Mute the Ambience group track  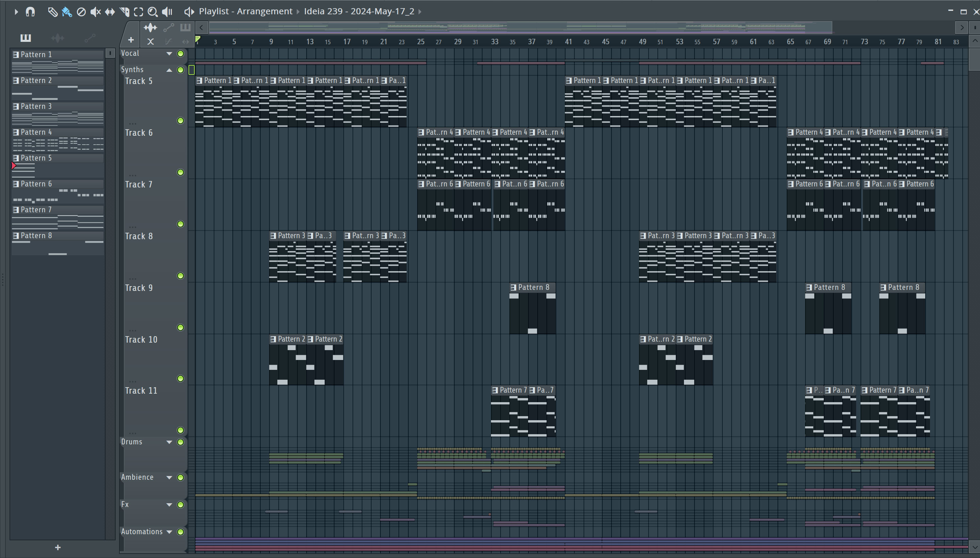[180, 477]
